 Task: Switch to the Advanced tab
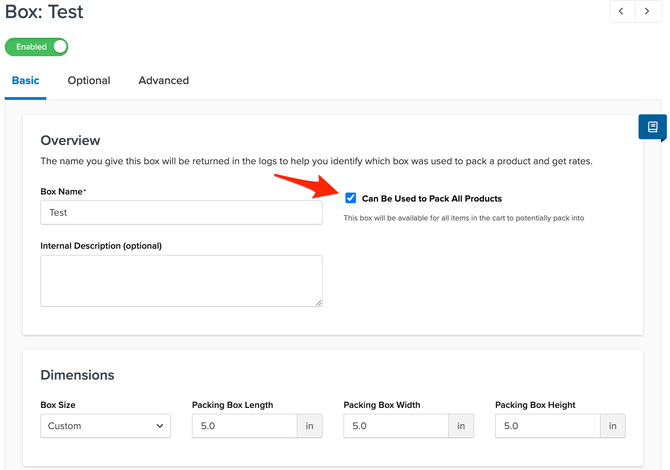(x=164, y=80)
